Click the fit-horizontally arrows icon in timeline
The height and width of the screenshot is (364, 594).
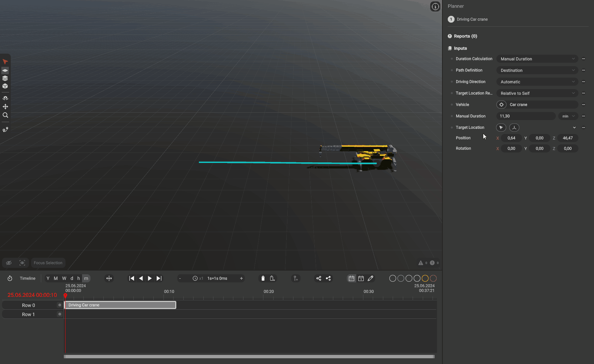[109, 278]
